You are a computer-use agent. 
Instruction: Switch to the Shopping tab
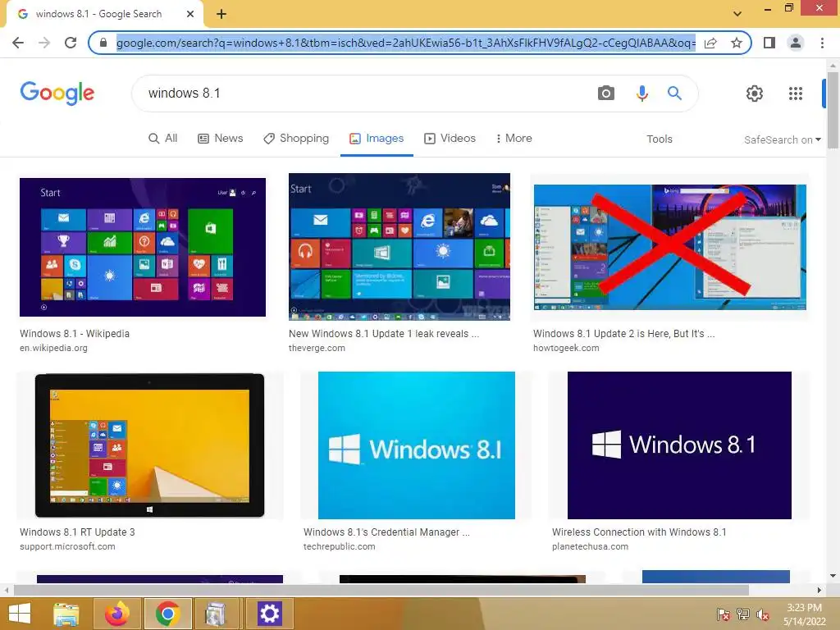(x=296, y=138)
